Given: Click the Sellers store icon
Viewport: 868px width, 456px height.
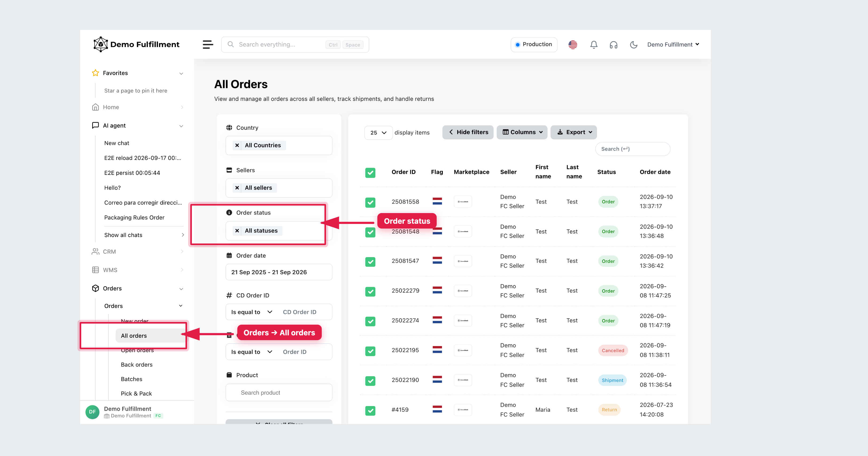Looking at the screenshot, I should click(229, 170).
